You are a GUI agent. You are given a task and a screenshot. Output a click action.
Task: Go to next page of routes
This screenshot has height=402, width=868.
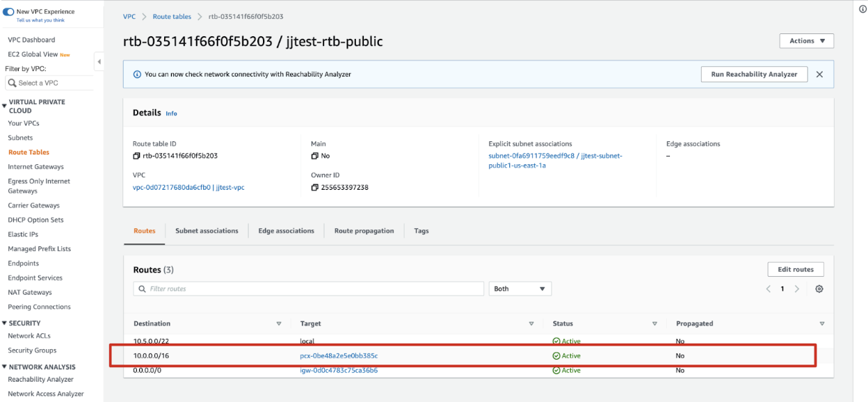click(x=797, y=289)
